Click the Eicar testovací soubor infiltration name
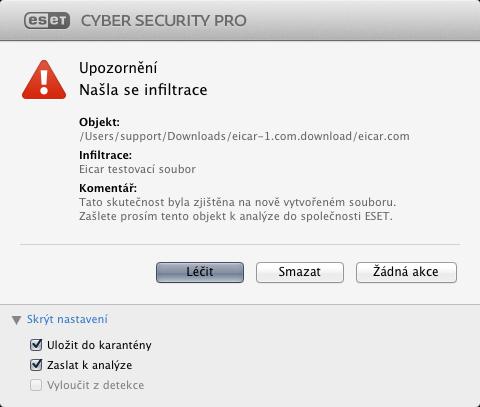Viewport: 480px width, 407px height. click(x=137, y=169)
